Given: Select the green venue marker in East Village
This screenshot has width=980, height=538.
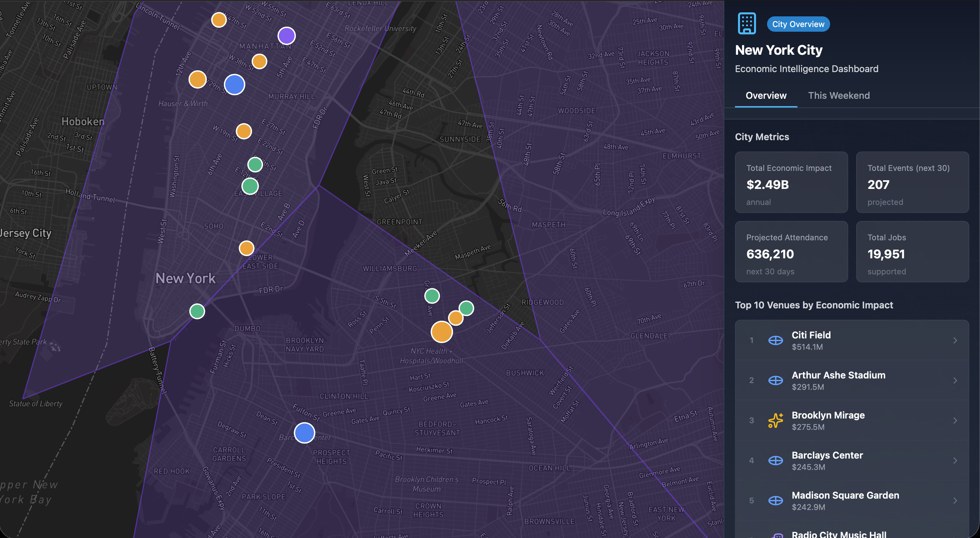Looking at the screenshot, I should (250, 186).
